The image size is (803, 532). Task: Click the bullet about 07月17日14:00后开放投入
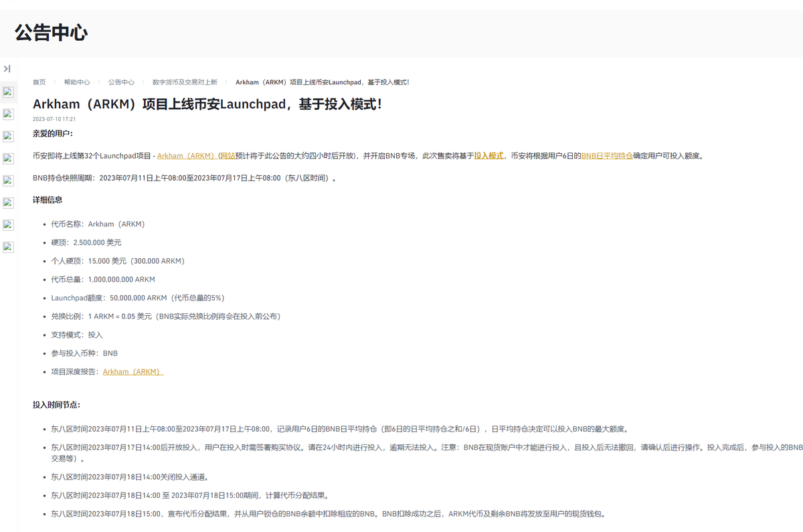click(427, 452)
